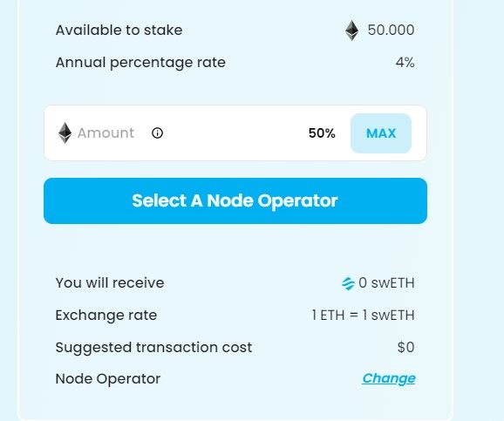The image size is (504, 421).
Task: Click the swETH logo icon near You will receive
Action: 348,283
